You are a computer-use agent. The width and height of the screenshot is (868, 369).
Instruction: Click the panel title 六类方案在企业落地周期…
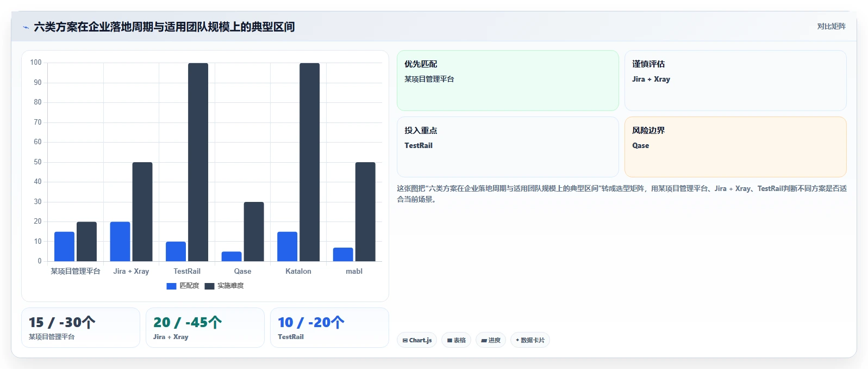pyautogui.click(x=164, y=27)
